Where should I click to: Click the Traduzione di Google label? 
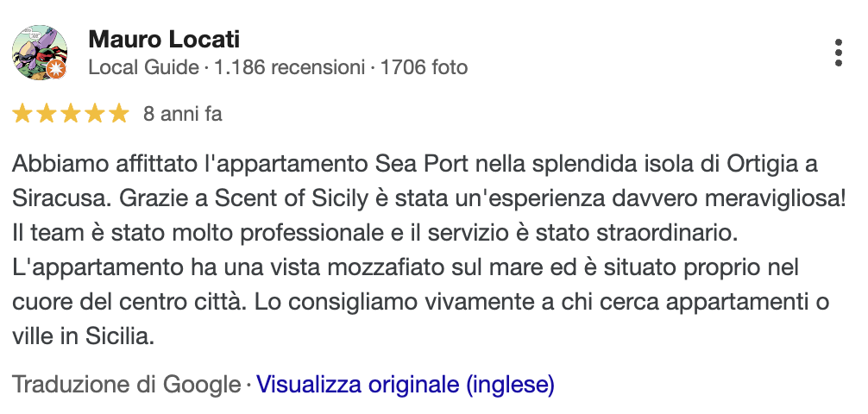pos(127,384)
